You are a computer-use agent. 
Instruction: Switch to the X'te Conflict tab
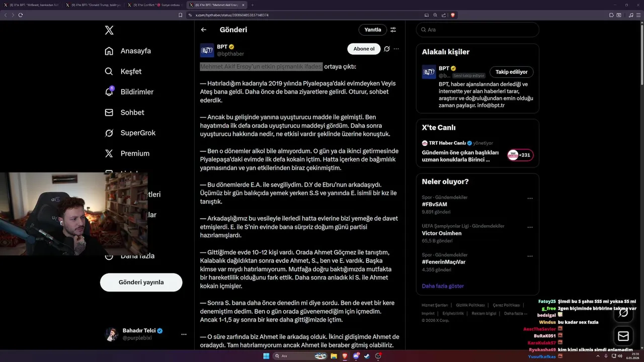[155, 5]
